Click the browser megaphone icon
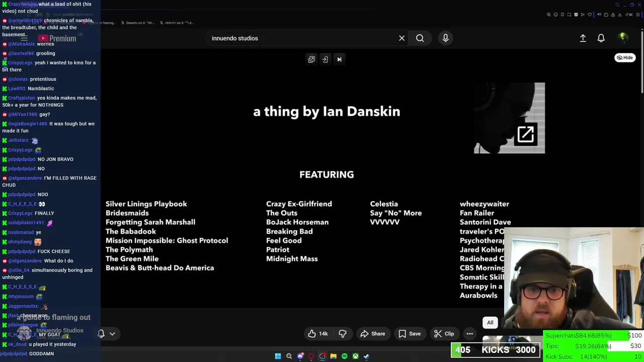The height and width of the screenshot is (362, 644). pyautogui.click(x=599, y=15)
